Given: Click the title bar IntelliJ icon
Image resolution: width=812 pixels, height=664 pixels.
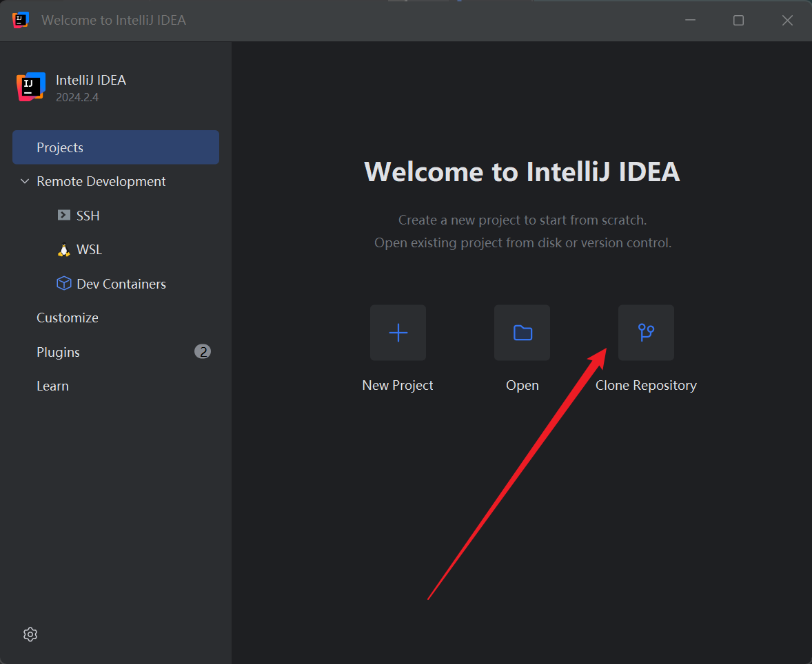Looking at the screenshot, I should coord(20,20).
